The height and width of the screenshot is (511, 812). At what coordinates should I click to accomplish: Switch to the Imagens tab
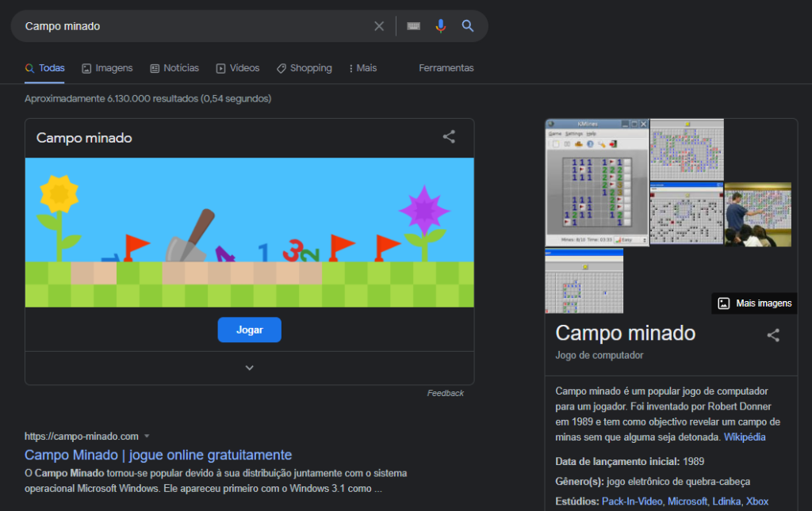click(x=107, y=68)
